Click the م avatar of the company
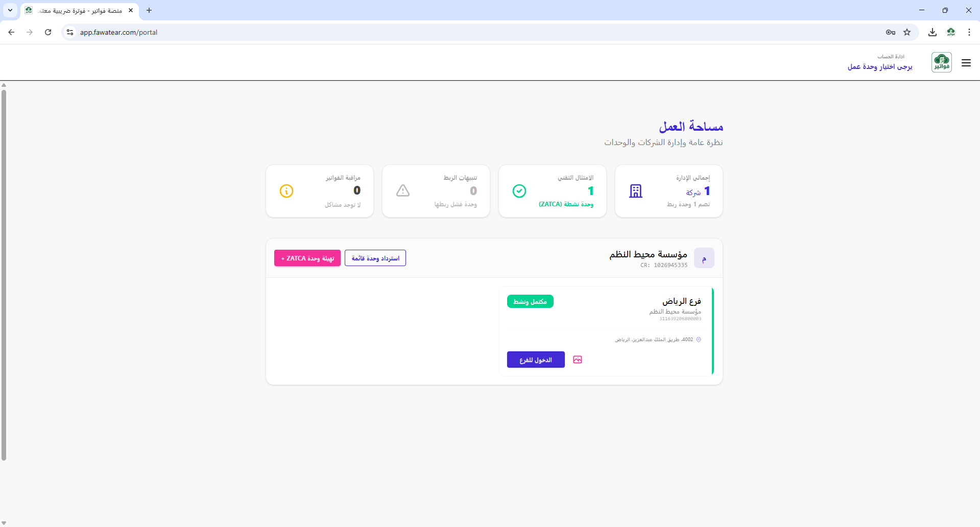This screenshot has height=527, width=980. click(704, 258)
